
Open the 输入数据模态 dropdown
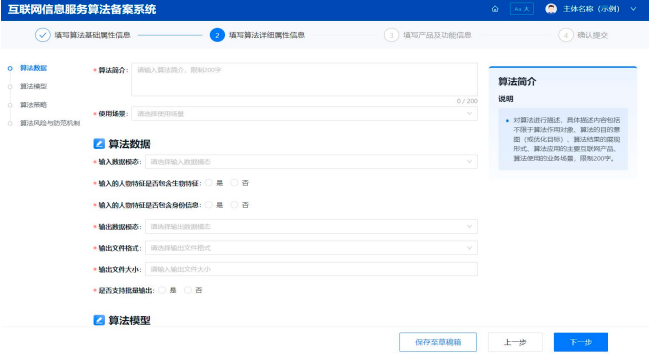click(x=311, y=162)
